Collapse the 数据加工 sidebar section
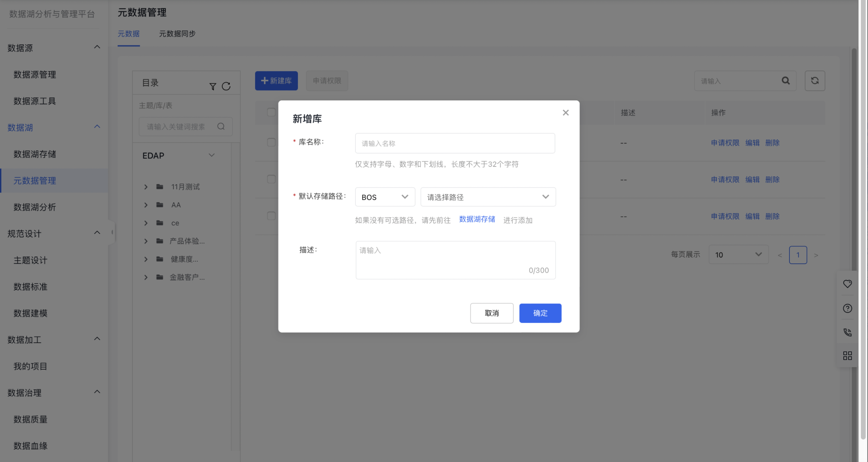The width and height of the screenshot is (868, 462). click(97, 339)
